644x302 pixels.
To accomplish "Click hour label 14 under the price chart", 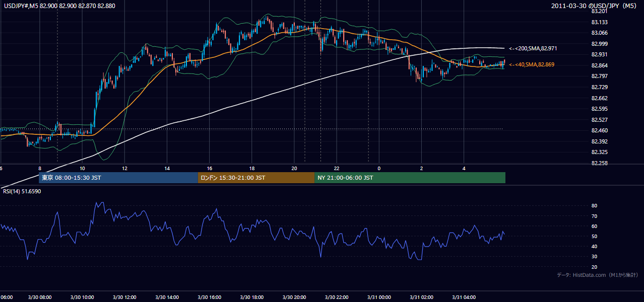I will pos(167,169).
